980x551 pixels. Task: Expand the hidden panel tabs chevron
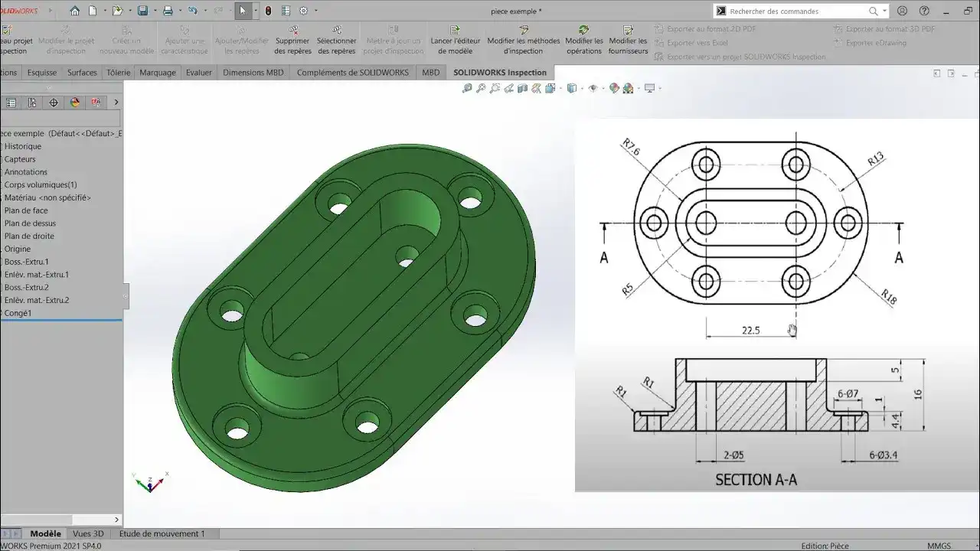116,102
